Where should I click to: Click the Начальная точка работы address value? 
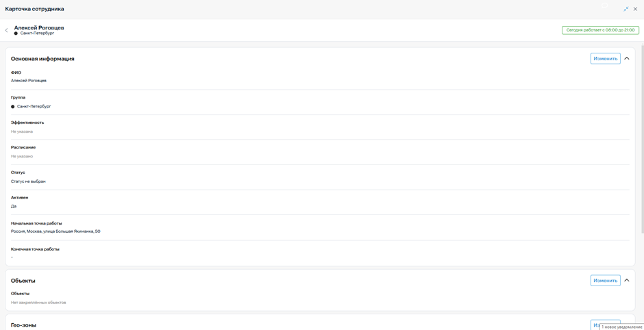tap(55, 231)
